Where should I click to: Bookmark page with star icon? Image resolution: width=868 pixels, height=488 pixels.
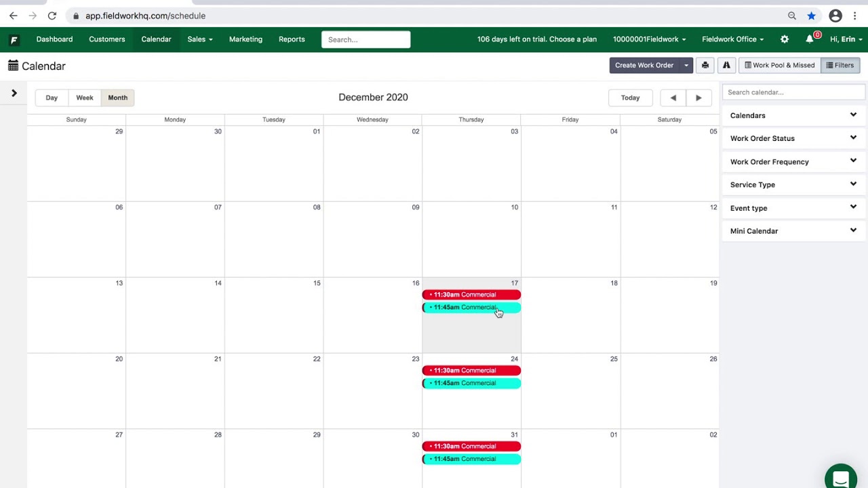811,16
